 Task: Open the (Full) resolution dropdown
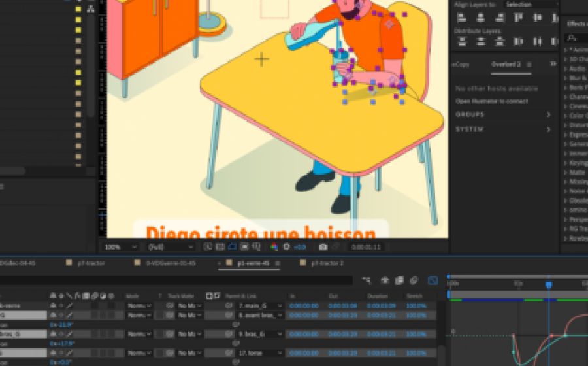pyautogui.click(x=171, y=247)
